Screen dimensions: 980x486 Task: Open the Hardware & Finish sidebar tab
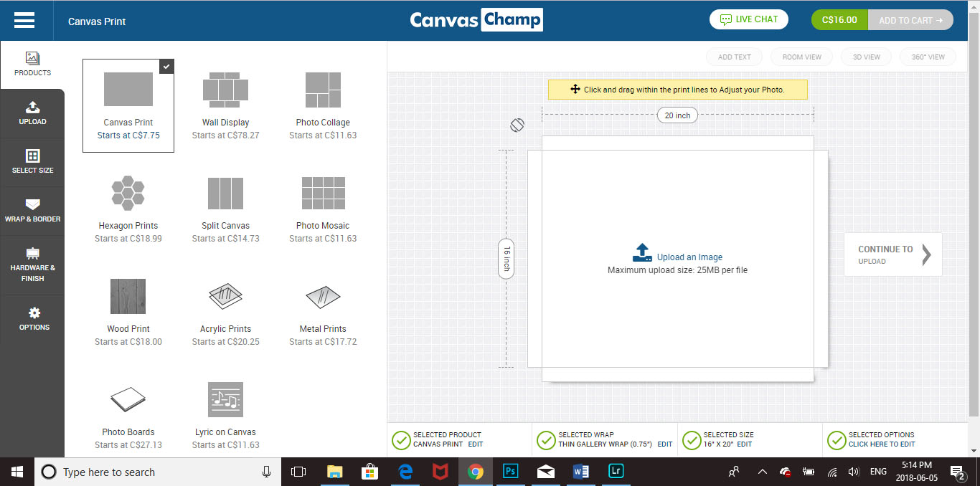click(32, 264)
